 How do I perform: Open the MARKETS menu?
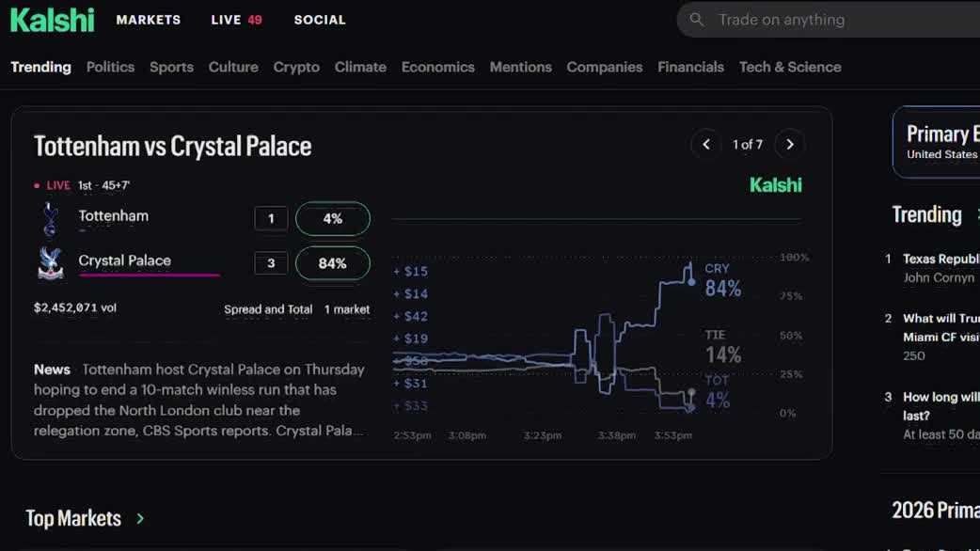tap(148, 19)
